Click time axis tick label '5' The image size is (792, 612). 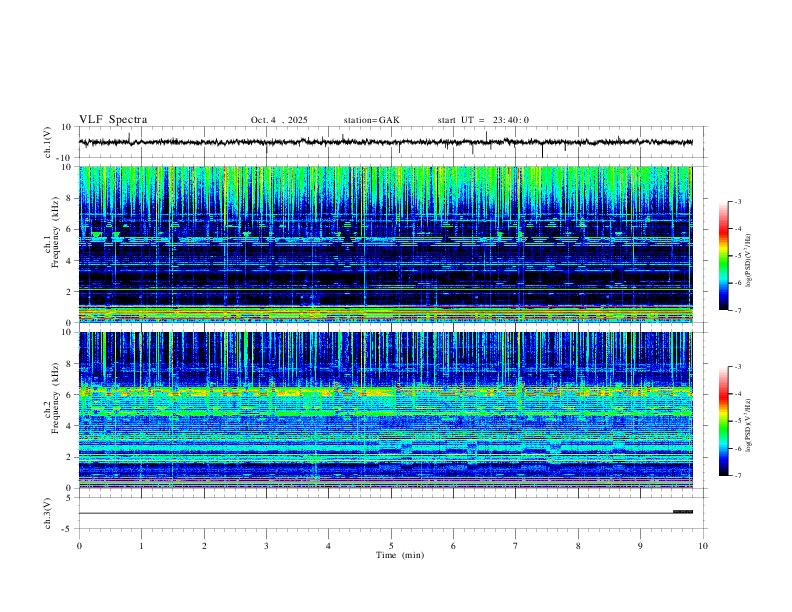391,546
